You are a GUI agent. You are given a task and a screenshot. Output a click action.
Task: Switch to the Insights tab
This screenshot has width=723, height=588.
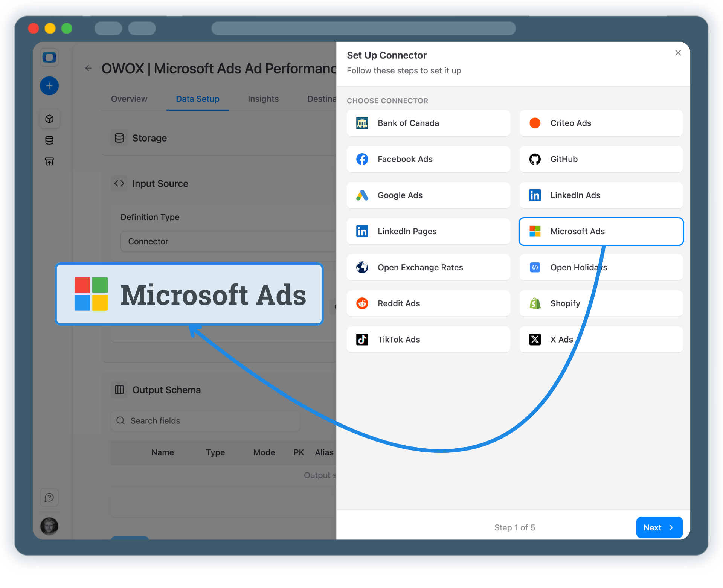[x=263, y=99]
